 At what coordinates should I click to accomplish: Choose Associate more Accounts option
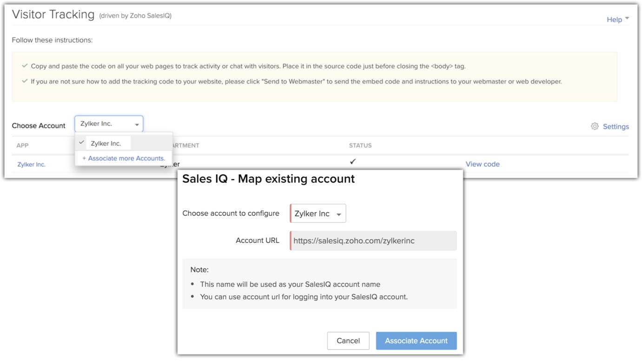[x=124, y=158]
